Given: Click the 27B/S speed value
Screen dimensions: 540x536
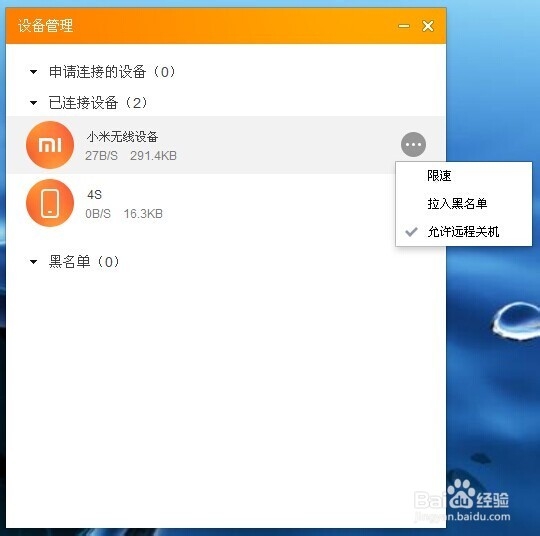Looking at the screenshot, I should [x=101, y=156].
